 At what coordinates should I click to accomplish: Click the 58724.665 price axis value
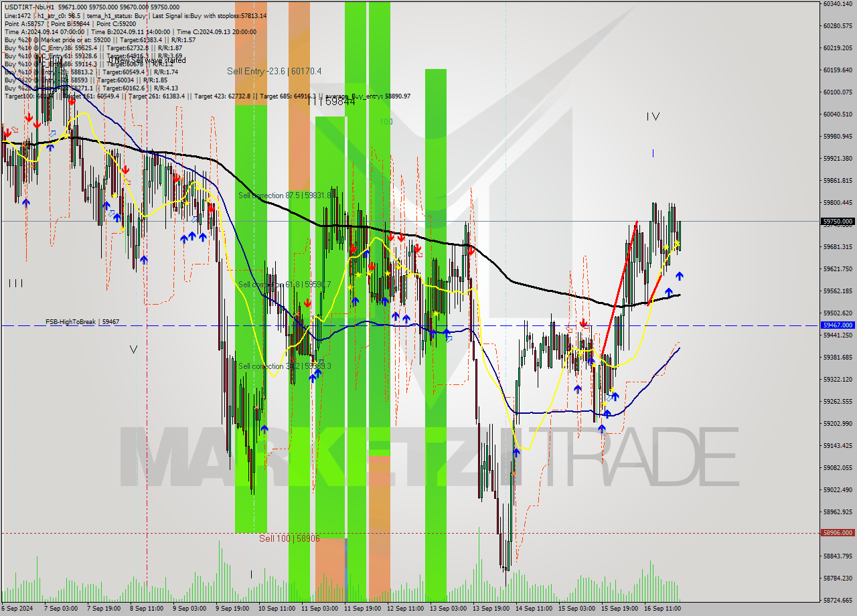coord(838,600)
